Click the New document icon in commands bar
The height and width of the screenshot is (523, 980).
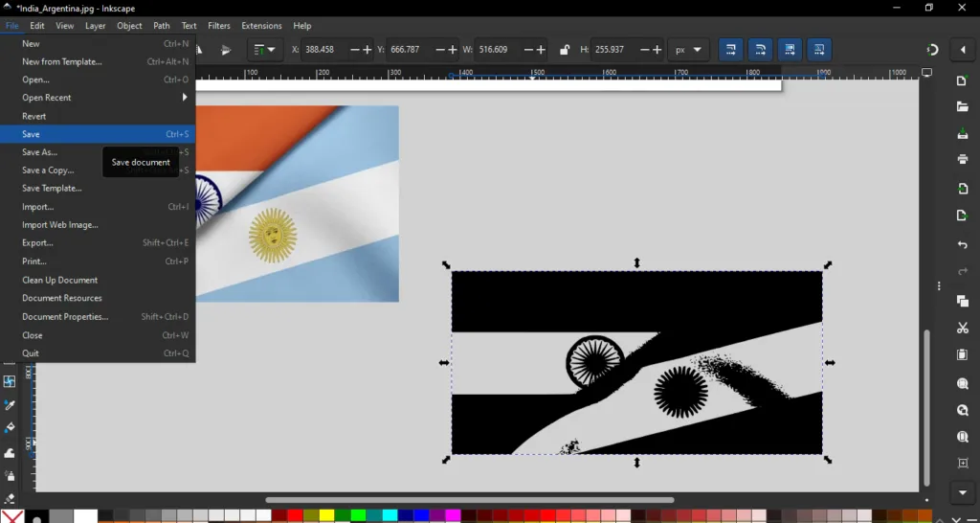[963, 81]
